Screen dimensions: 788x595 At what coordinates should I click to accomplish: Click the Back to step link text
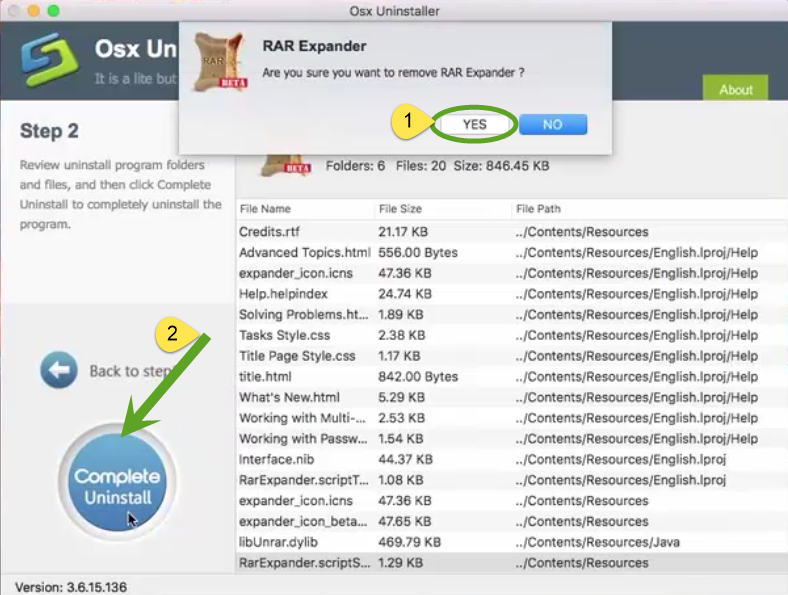(130, 371)
